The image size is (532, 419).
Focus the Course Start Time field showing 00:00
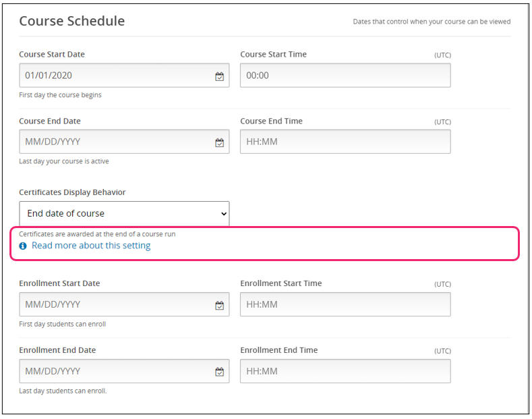(345, 76)
